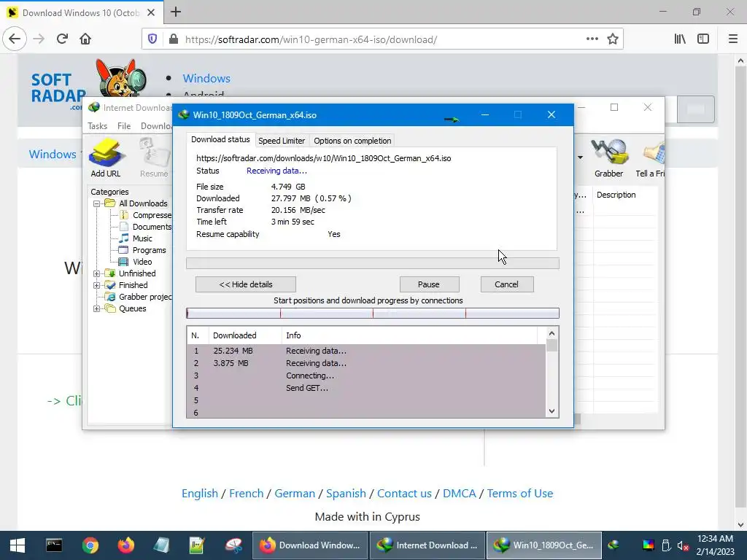Click the connections progress segments bar

(373, 313)
